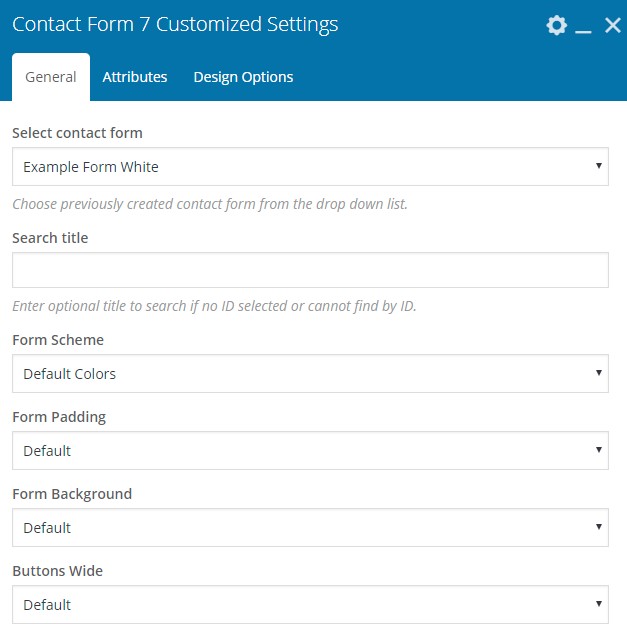Click the Form Padding dropdown arrow
The image size is (627, 633).
[599, 450]
